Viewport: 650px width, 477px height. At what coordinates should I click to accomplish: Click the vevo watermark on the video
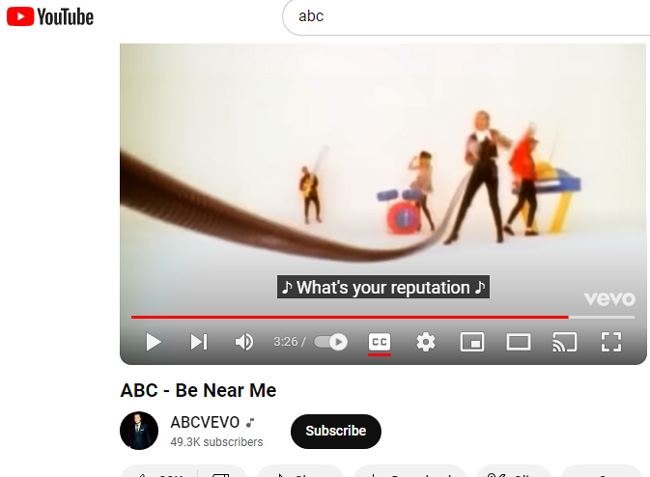tap(609, 298)
